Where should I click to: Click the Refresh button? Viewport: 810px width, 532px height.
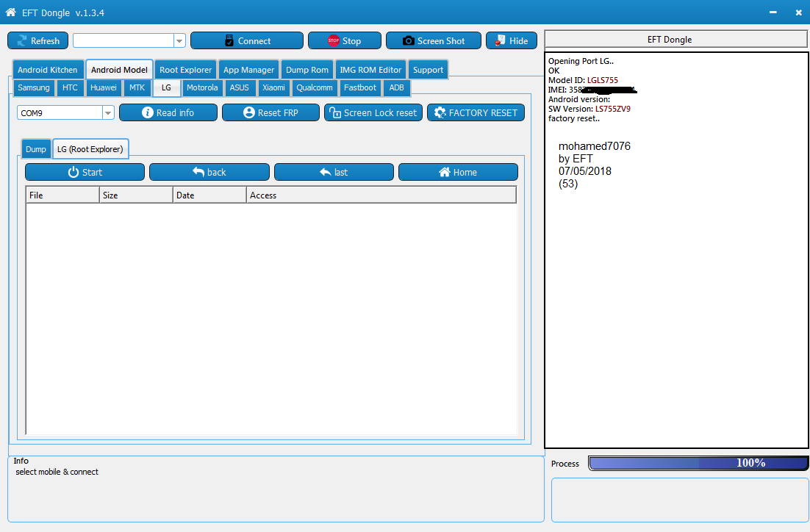37,41
